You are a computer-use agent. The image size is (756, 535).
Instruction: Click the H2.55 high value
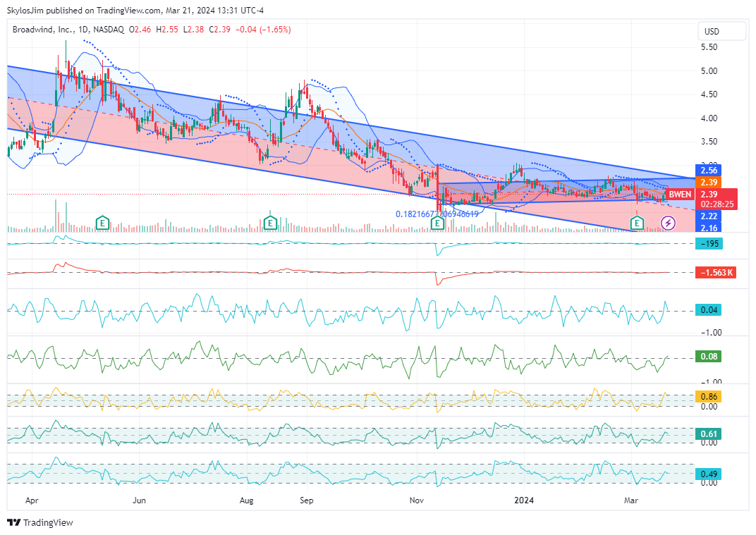(x=167, y=30)
